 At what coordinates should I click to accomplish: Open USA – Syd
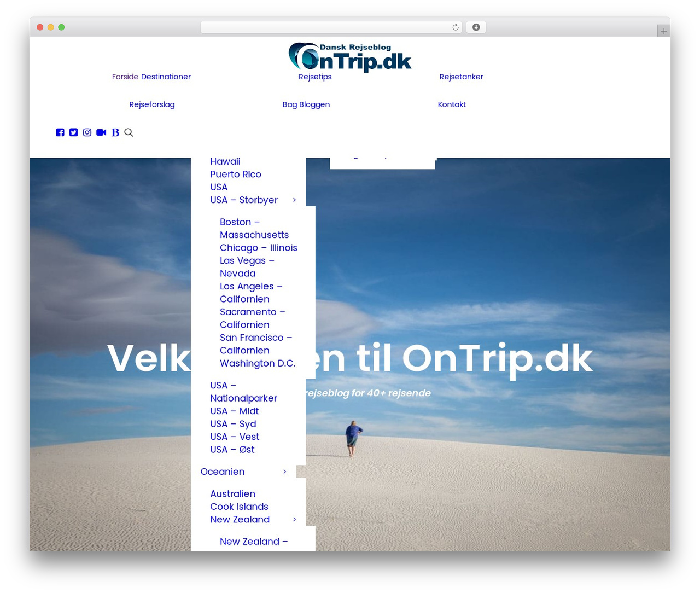pos(233,424)
